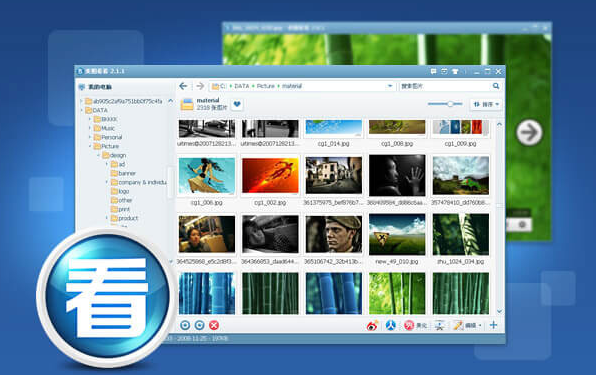This screenshot has height=375, width=596.
Task: Select thumbnail 364525868_e5c2d8f3
Action: click(206, 234)
